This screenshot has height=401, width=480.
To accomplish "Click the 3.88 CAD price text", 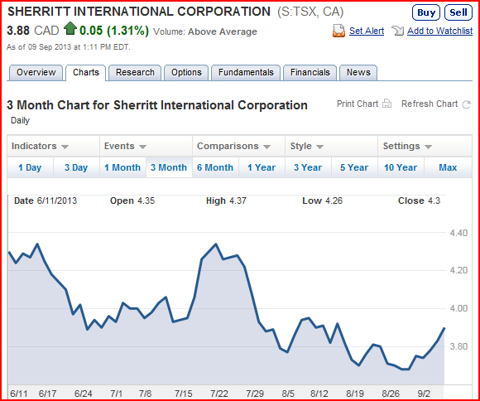I will [33, 31].
